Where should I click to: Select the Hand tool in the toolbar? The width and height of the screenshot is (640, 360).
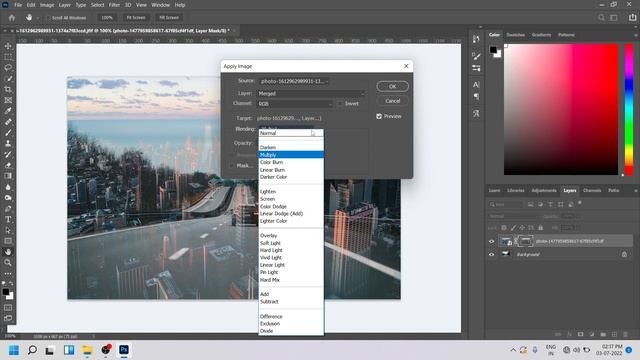[x=8, y=252]
